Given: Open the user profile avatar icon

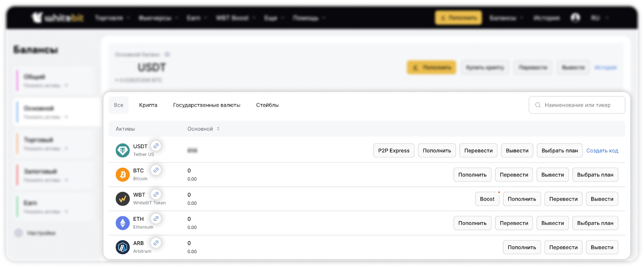Looking at the screenshot, I should (575, 18).
